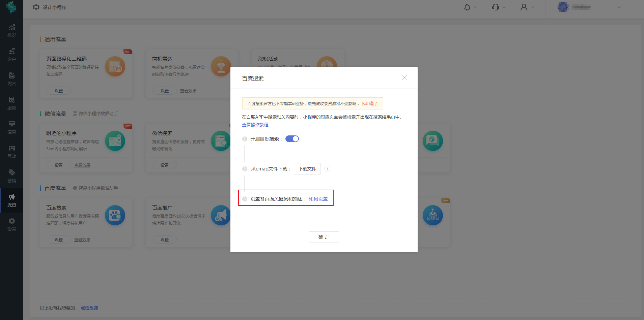The image size is (644, 320).
Task: Open the user profile icon
Action: tap(524, 7)
